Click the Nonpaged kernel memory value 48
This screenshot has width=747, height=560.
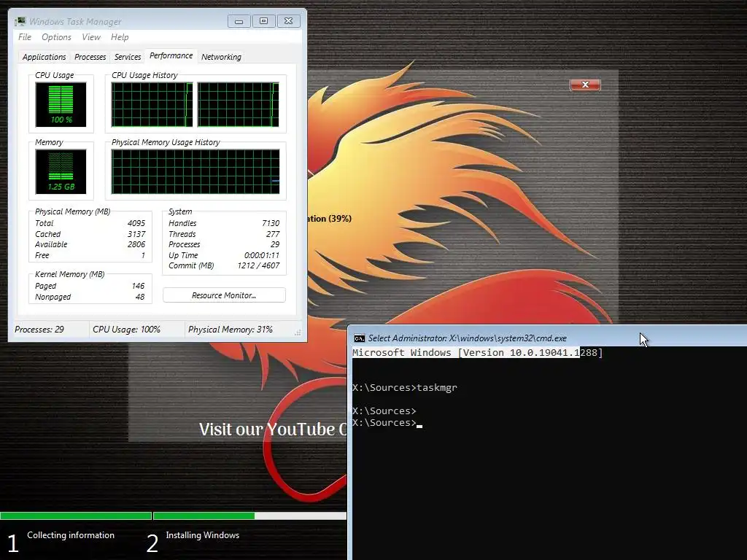[140, 297]
